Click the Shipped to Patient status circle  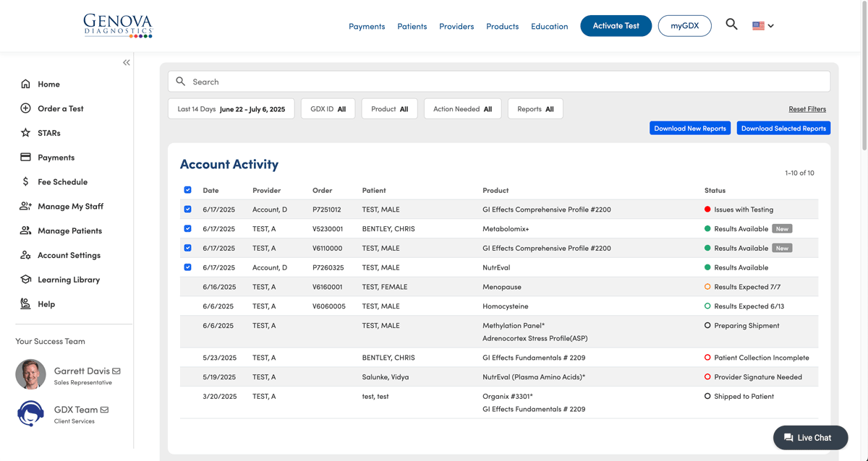pyautogui.click(x=707, y=397)
